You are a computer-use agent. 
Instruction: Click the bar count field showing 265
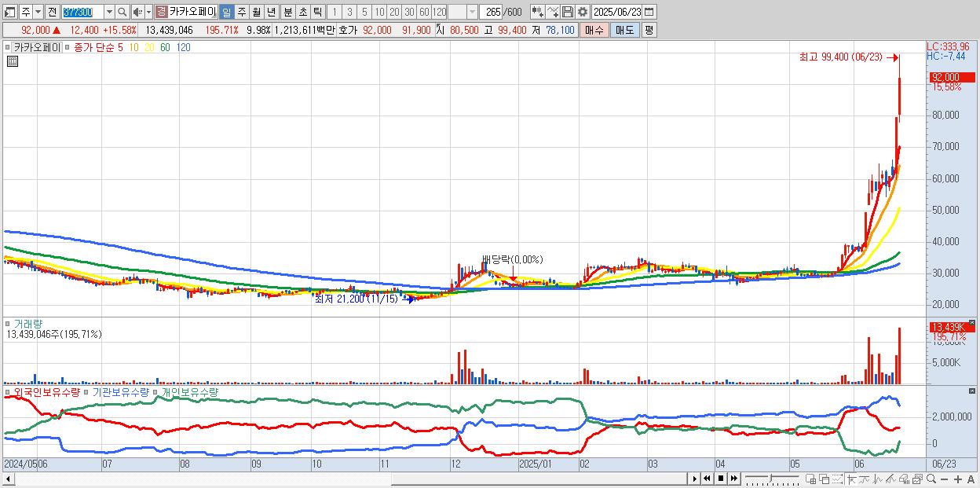pyautogui.click(x=492, y=12)
